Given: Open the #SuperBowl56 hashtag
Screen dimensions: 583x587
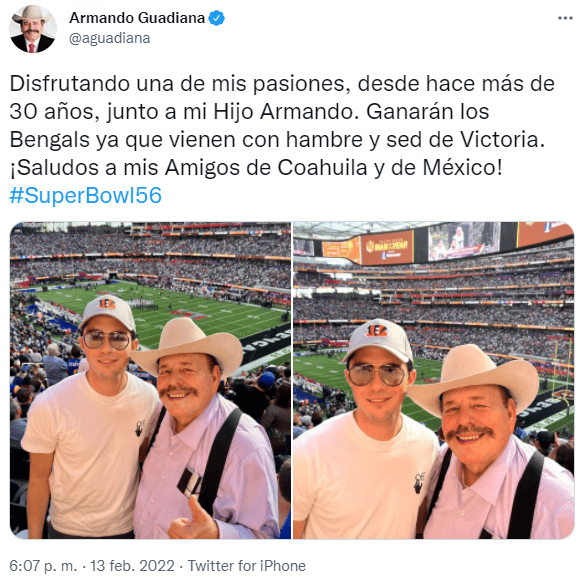Looking at the screenshot, I should coord(86,195).
